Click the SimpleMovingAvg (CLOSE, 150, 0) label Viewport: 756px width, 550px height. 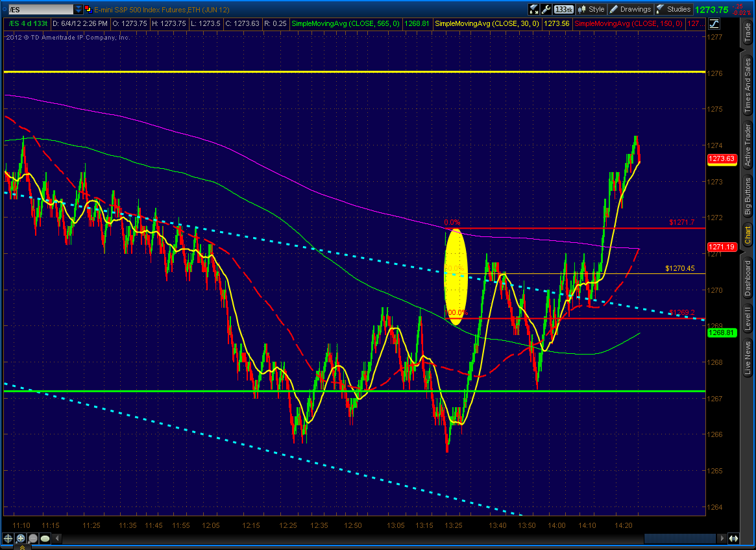[x=628, y=23]
